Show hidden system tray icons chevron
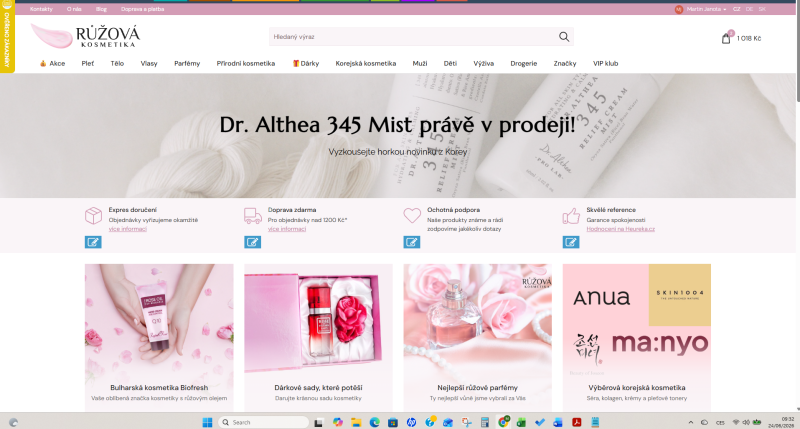 (x=691, y=422)
